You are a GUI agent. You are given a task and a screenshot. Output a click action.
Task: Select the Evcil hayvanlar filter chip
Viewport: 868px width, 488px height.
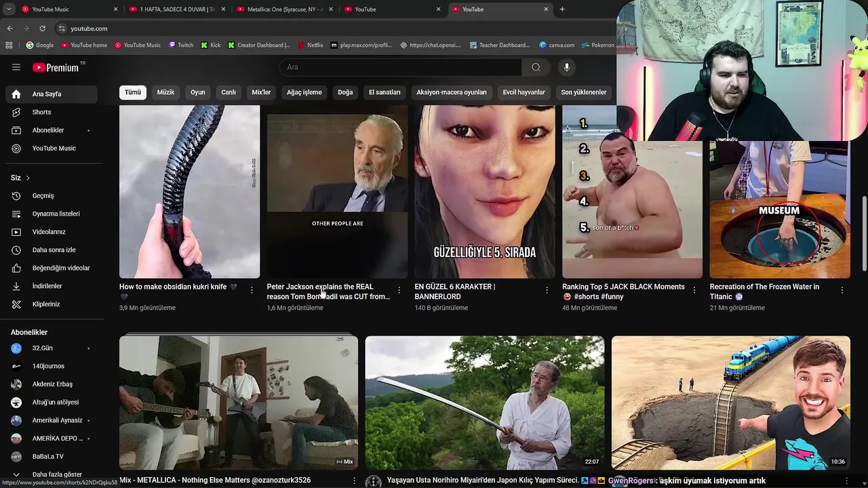click(x=524, y=92)
